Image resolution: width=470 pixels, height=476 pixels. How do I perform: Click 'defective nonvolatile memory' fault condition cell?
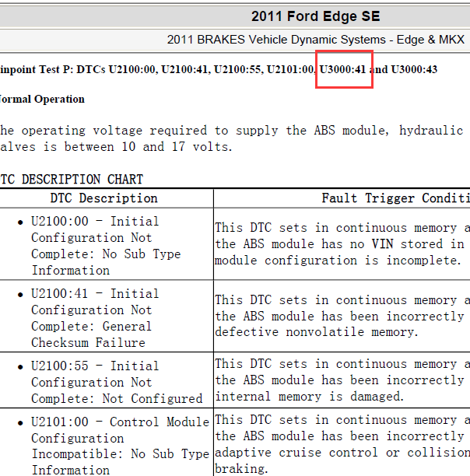[342, 317]
